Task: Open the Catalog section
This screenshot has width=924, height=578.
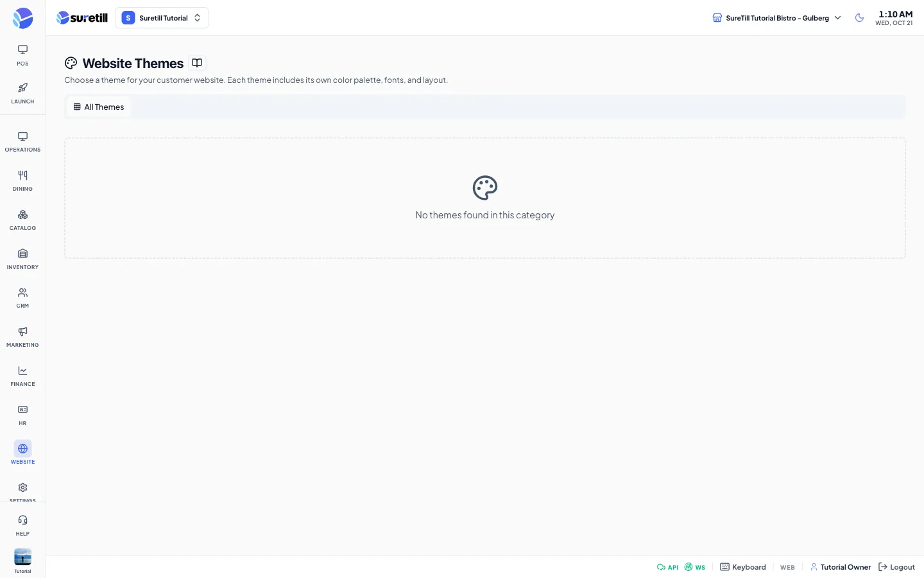Action: [x=22, y=220]
